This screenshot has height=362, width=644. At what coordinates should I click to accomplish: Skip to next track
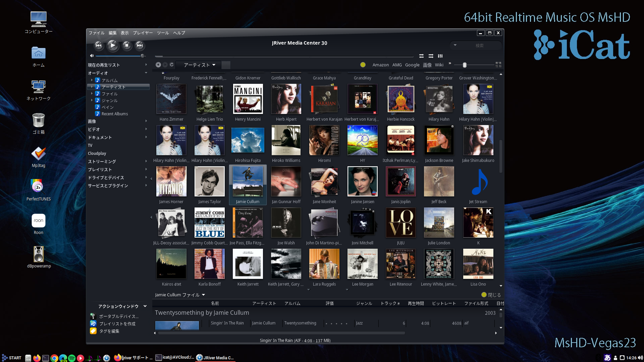pos(140,45)
